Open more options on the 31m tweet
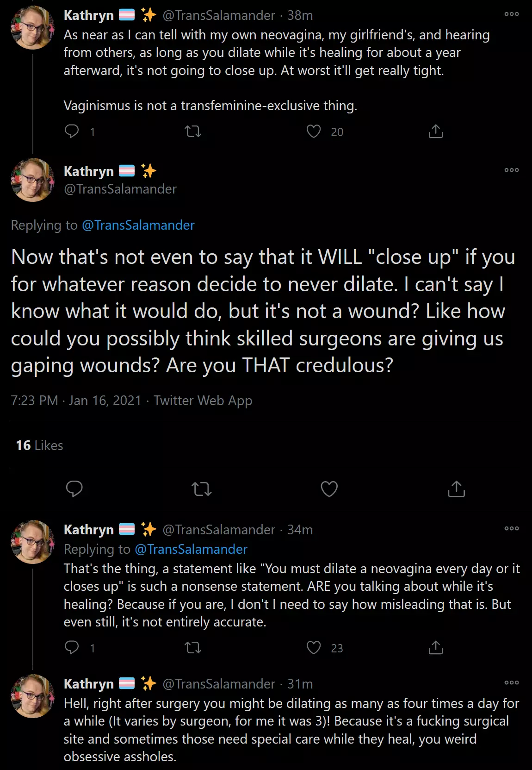The height and width of the screenshot is (770, 532). pyautogui.click(x=511, y=682)
